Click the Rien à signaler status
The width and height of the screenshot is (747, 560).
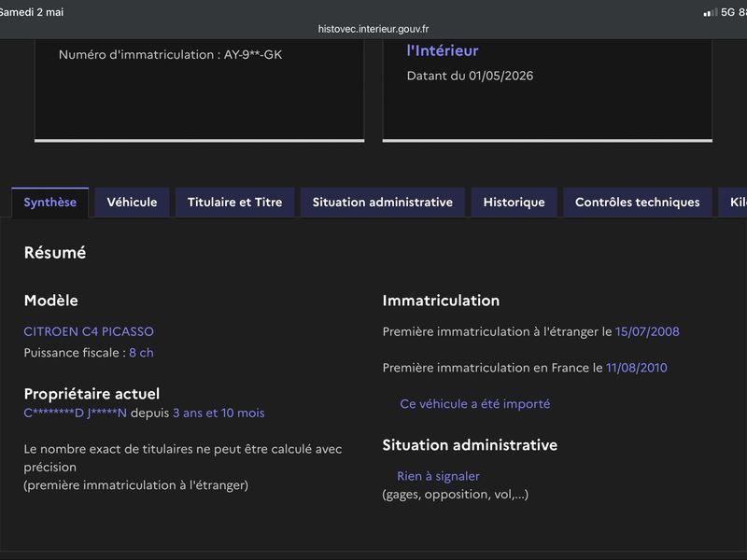point(438,476)
